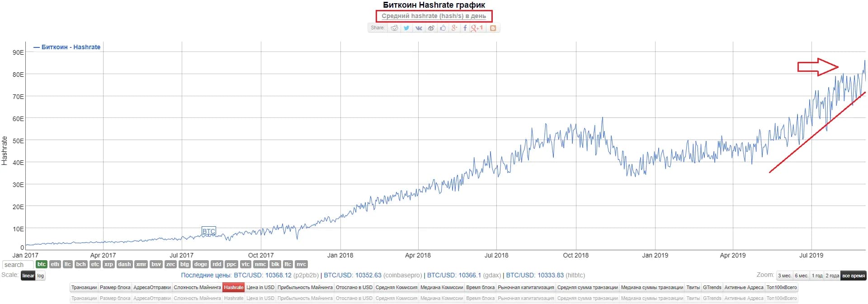Focus the coin search field
The height and width of the screenshot is (304, 868).
pyautogui.click(x=18, y=265)
